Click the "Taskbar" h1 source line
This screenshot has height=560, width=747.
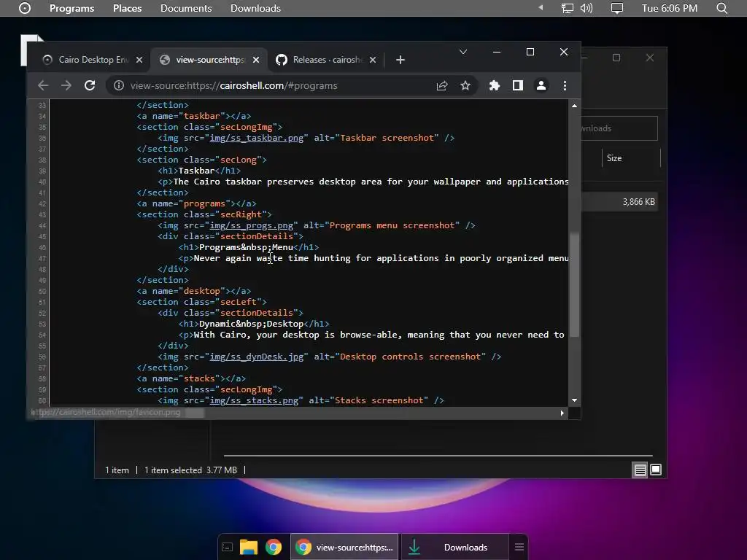point(199,171)
